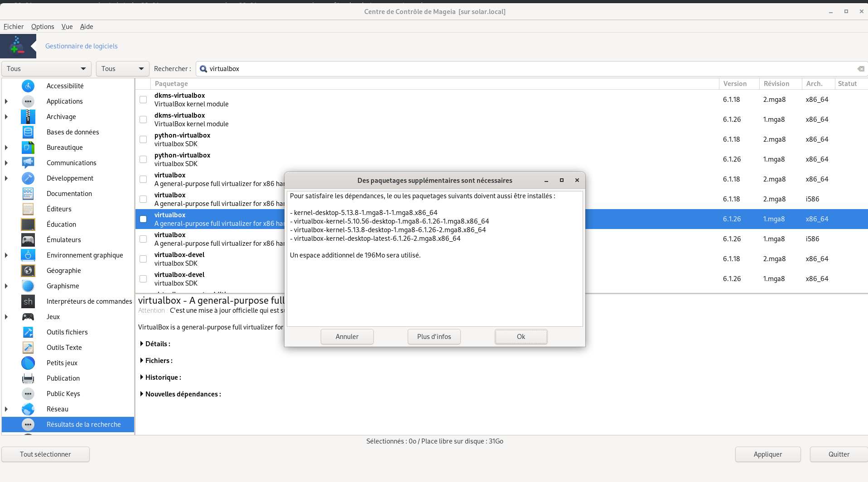Click the Archivage zipper icon
868x482 pixels.
coord(28,117)
